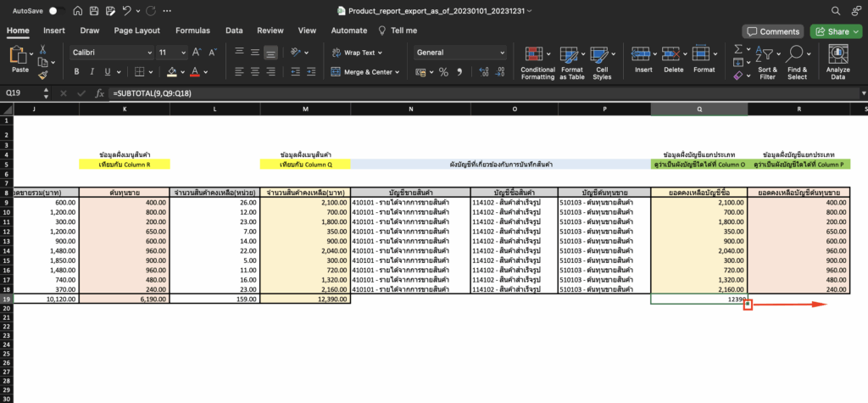
Task: Switch to the Formulas tab
Action: [192, 31]
